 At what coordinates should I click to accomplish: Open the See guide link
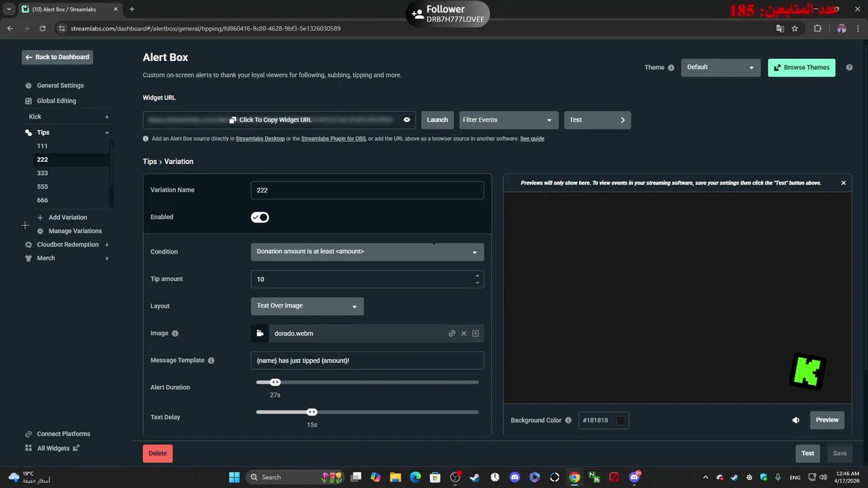pos(532,139)
